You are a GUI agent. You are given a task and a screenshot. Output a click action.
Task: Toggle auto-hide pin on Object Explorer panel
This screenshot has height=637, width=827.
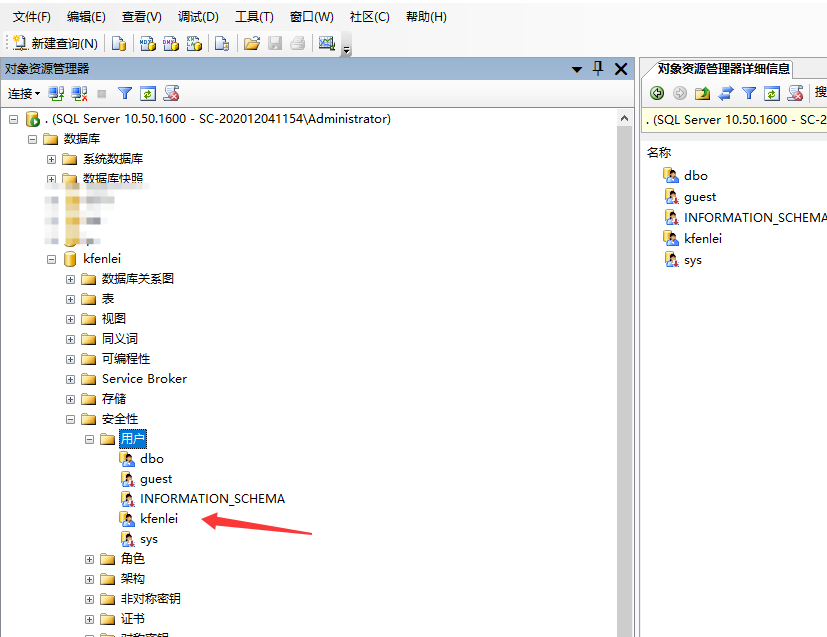tap(598, 69)
